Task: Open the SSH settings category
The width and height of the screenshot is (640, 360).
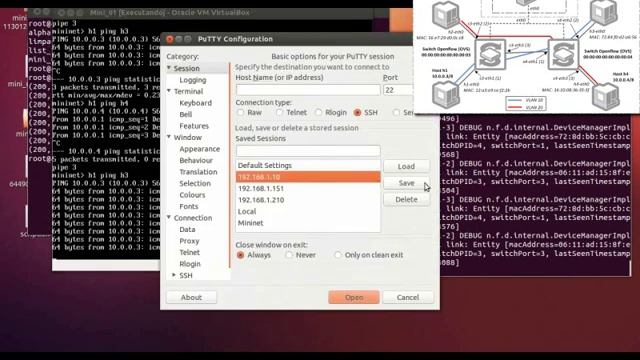Action: (x=186, y=276)
